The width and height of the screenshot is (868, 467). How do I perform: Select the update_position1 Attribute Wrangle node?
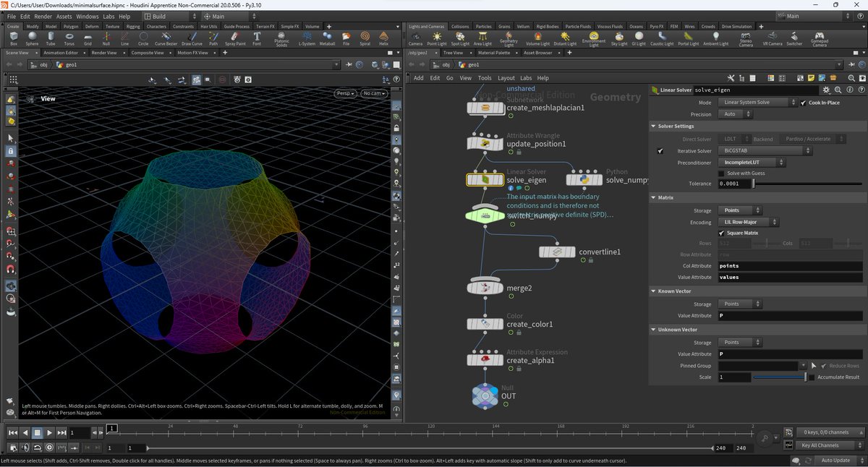485,143
